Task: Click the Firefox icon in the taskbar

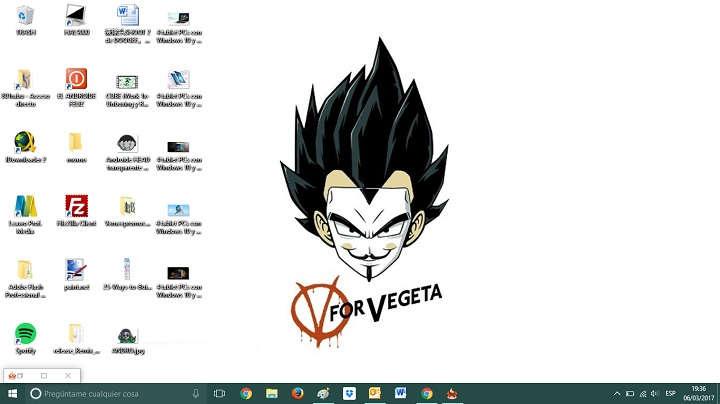Action: coord(297,393)
